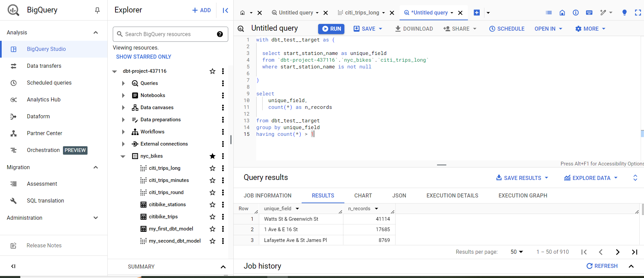Go to next results page
The width and height of the screenshot is (644, 278).
(617, 252)
